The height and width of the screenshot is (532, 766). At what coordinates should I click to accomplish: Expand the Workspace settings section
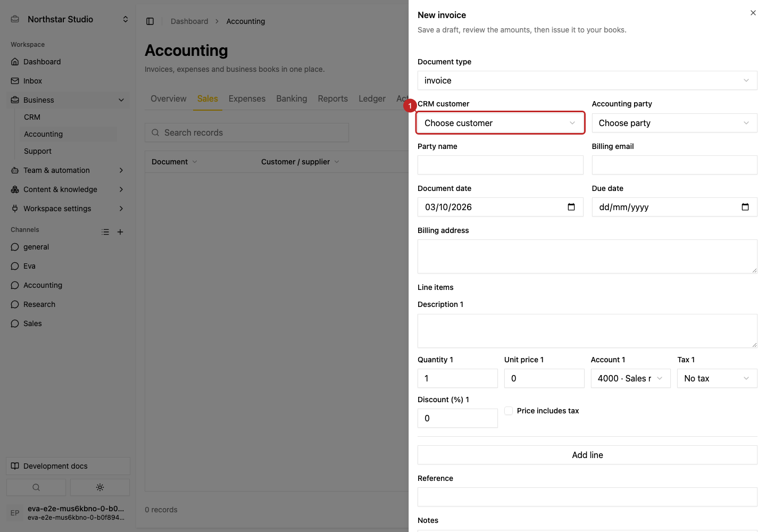click(121, 209)
